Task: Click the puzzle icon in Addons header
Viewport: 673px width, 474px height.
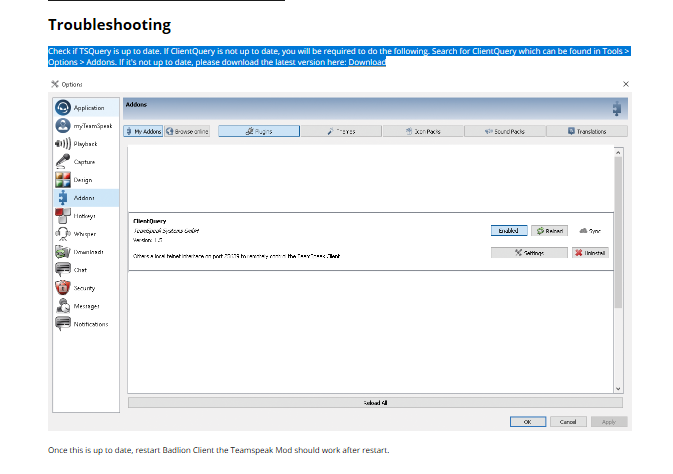Action: [617, 108]
